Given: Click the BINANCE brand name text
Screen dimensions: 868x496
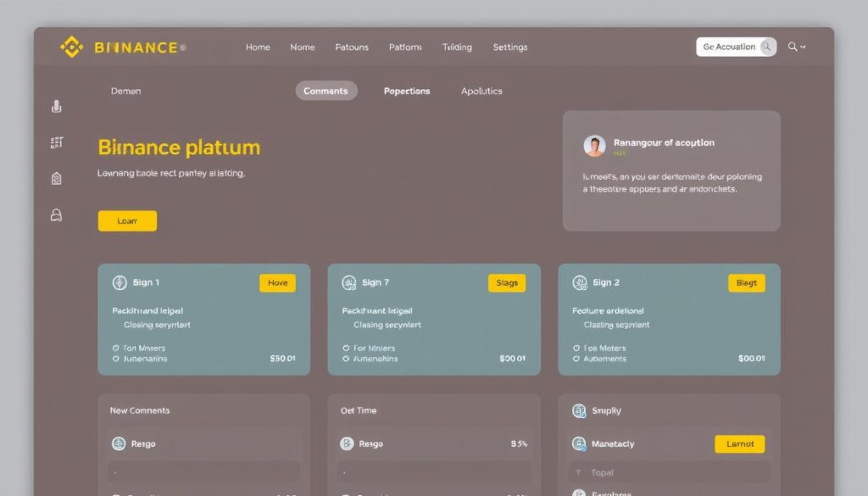Looking at the screenshot, I should (x=136, y=47).
